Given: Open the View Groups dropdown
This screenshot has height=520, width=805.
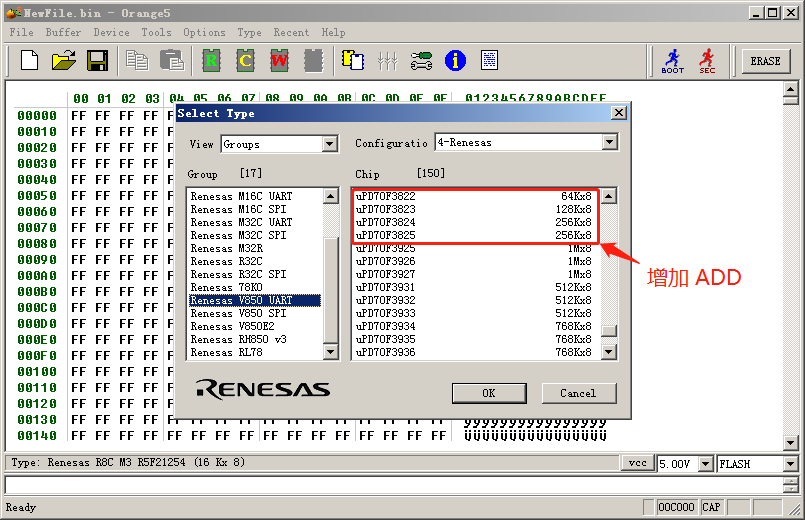Looking at the screenshot, I should pyautogui.click(x=330, y=145).
